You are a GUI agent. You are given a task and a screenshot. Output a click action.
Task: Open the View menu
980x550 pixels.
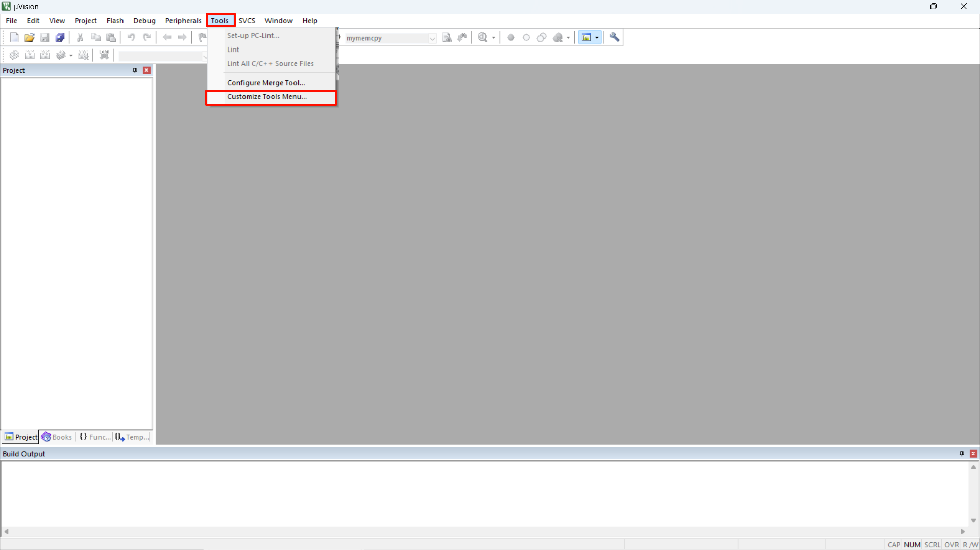point(57,20)
